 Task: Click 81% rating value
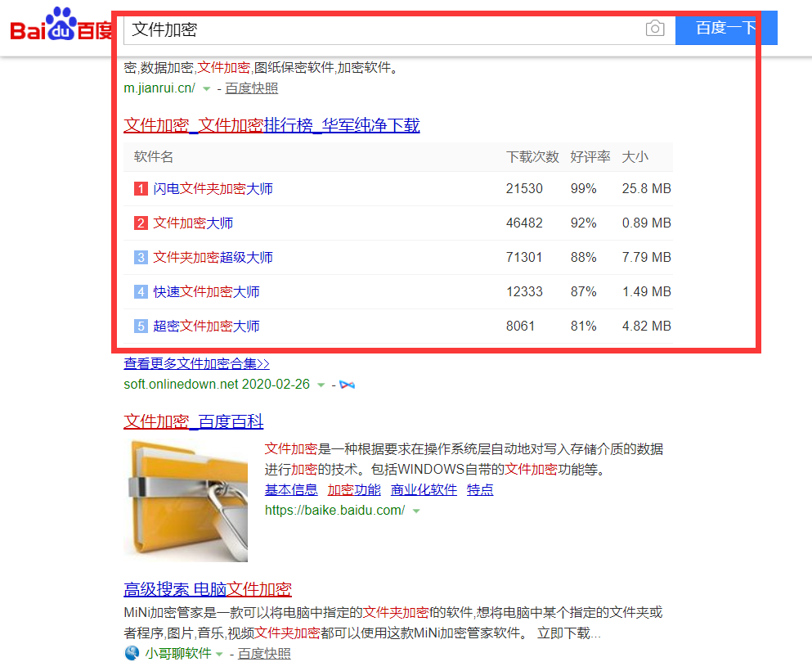[584, 326]
